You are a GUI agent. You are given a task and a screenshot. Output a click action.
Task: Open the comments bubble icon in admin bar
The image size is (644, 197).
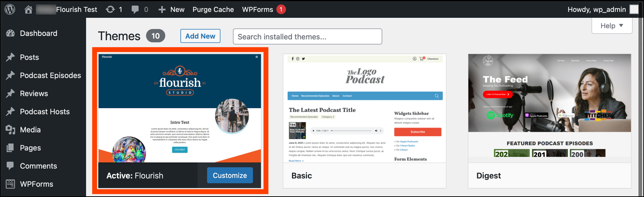tap(135, 9)
